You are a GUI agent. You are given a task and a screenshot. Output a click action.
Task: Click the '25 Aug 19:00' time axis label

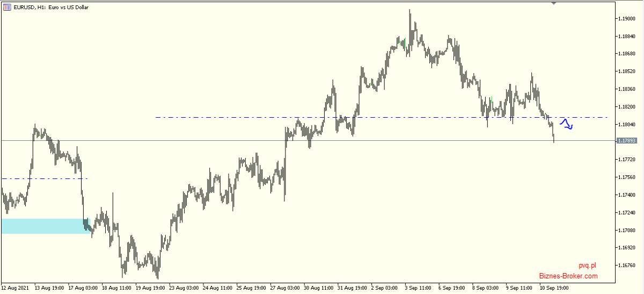tap(252, 288)
